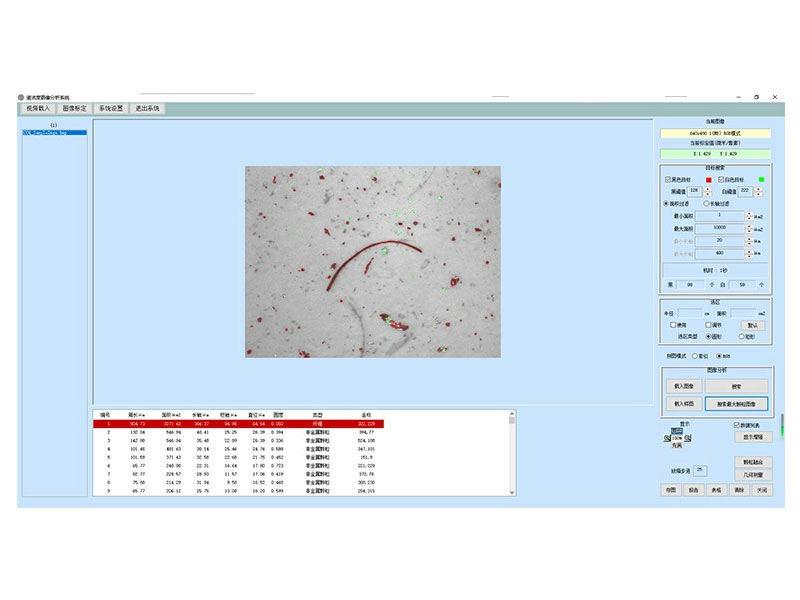Click the 100% zoom reset control
Screen dimensions: 800x600
coord(679,439)
